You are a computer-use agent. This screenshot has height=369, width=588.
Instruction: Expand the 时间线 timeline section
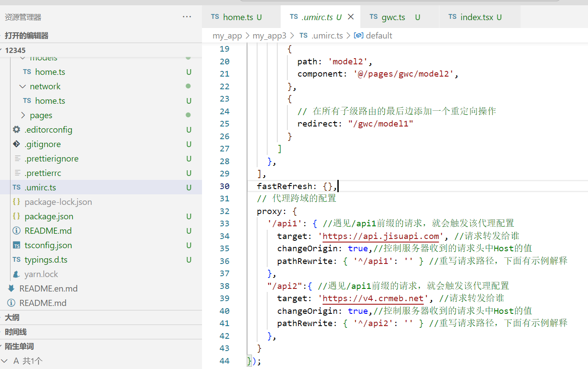tap(101, 332)
